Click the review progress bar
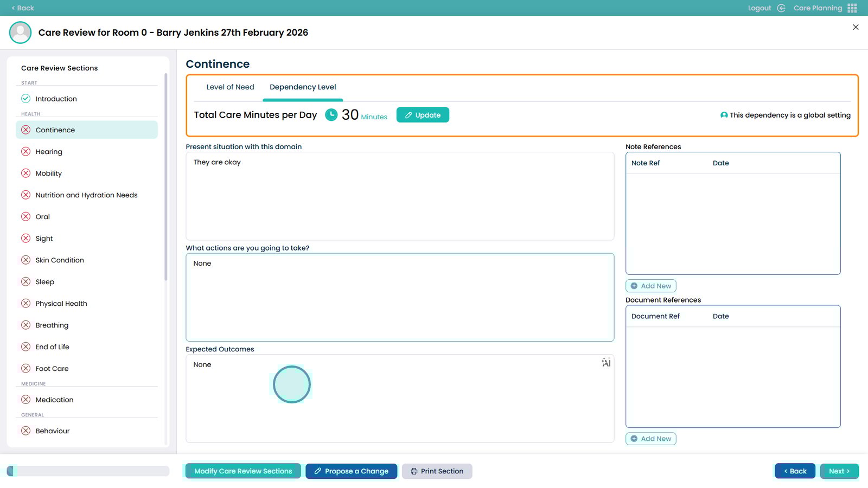Screen dimensions: 868x488 coord(88,471)
